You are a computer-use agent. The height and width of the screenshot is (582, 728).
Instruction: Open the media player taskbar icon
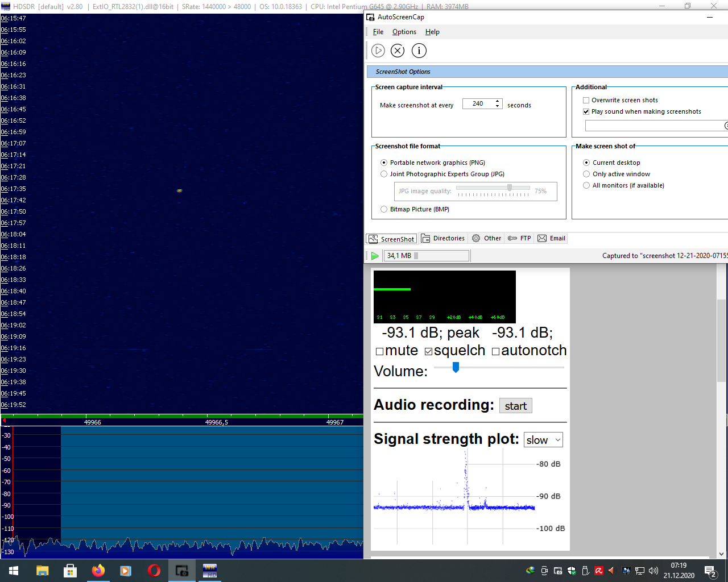tap(126, 571)
